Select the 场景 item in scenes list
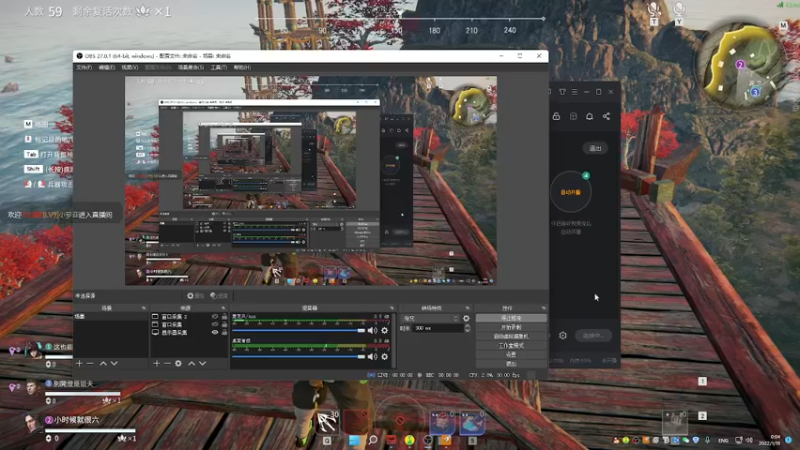 point(111,317)
